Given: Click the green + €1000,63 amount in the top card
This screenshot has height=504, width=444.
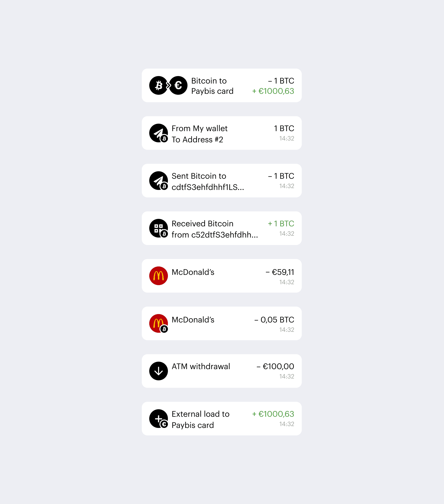Looking at the screenshot, I should (x=273, y=91).
